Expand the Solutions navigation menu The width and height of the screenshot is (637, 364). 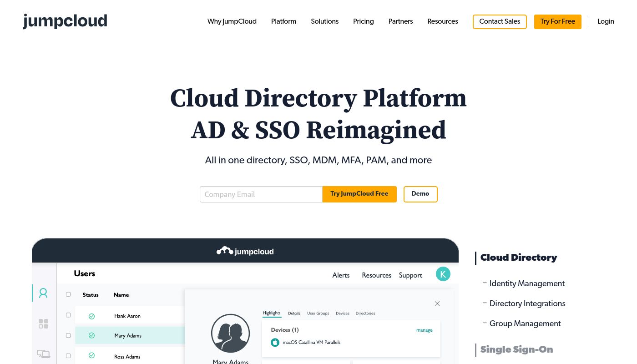click(324, 21)
